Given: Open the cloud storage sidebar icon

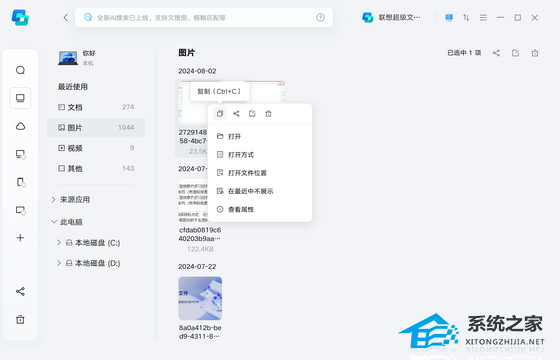Looking at the screenshot, I should click(20, 126).
